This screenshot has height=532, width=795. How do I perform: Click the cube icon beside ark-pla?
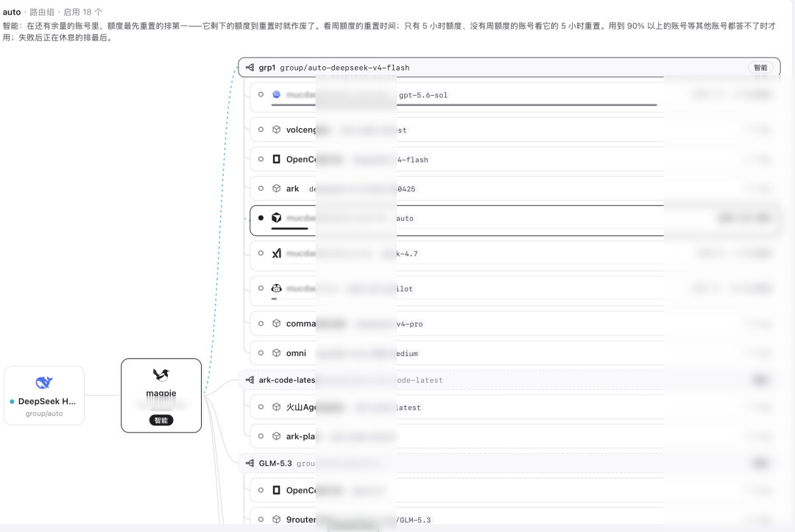click(x=276, y=436)
